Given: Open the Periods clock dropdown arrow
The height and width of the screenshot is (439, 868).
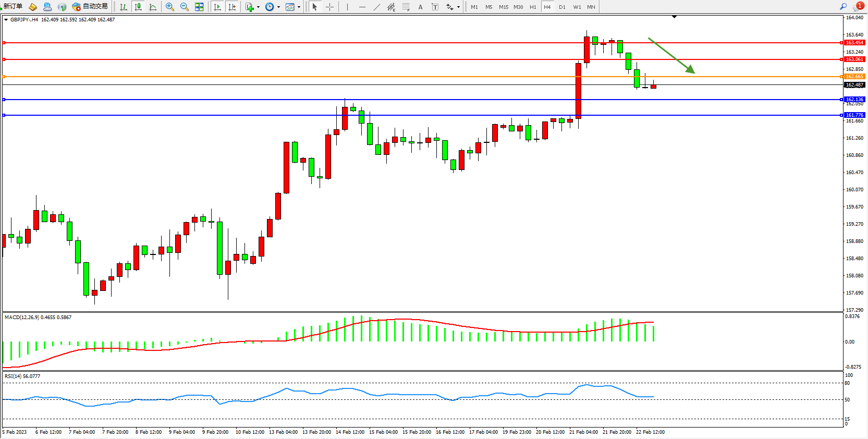Looking at the screenshot, I should 278,7.
